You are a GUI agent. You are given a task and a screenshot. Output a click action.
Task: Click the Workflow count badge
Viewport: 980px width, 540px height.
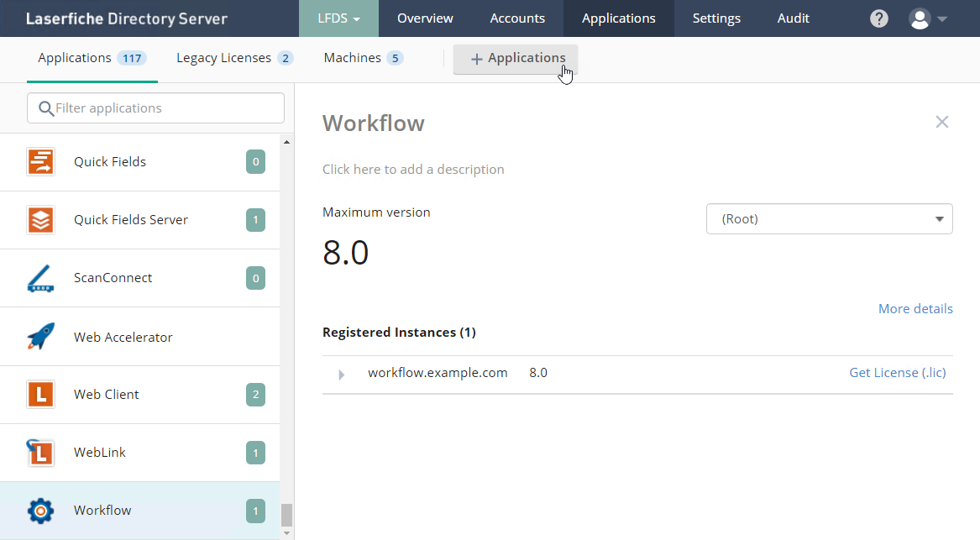tap(255, 511)
